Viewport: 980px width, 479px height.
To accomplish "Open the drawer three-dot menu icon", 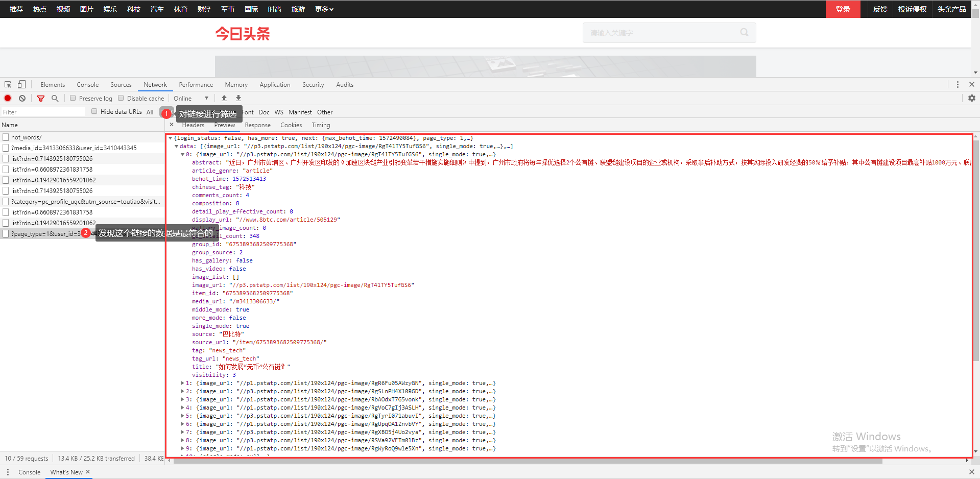I will [x=8, y=472].
